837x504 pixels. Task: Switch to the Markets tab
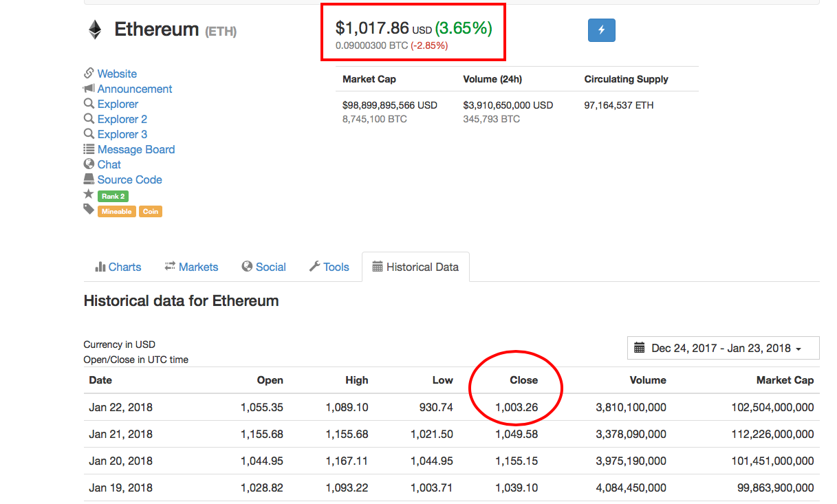tap(192, 267)
